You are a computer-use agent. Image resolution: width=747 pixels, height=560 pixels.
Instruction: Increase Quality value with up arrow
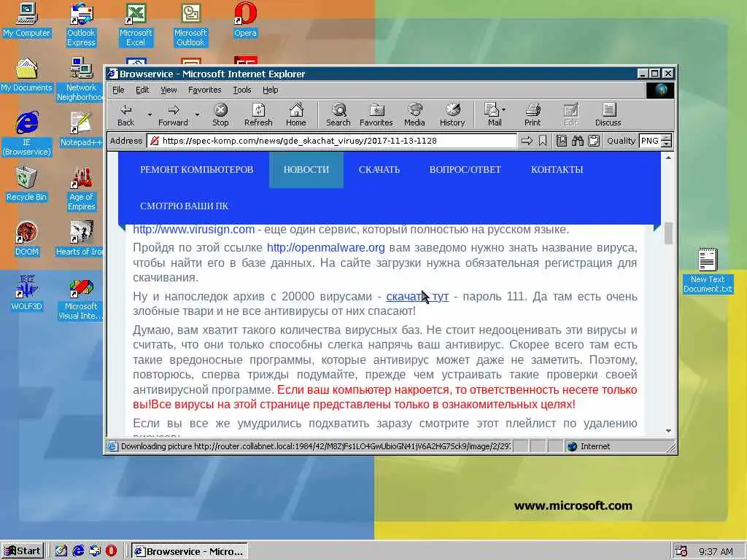click(667, 138)
